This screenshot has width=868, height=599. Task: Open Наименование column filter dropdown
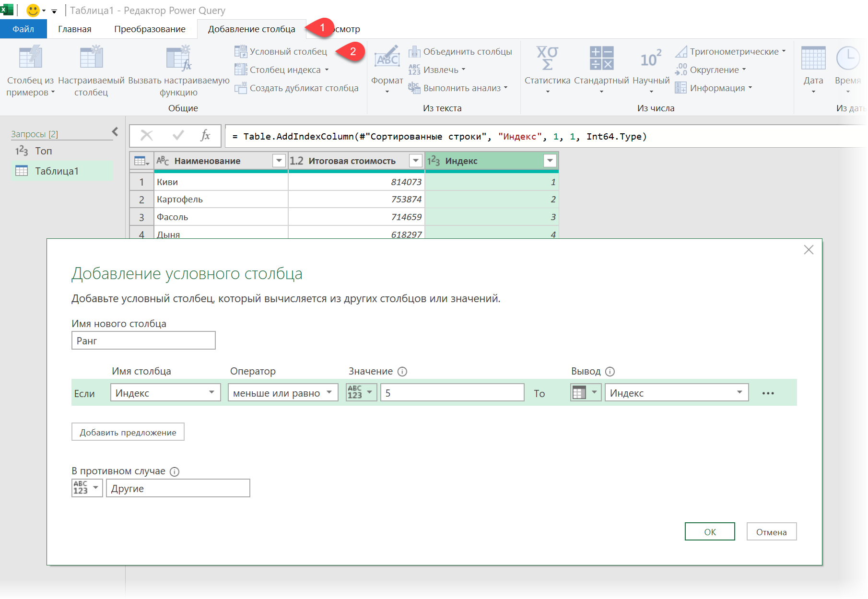[x=279, y=161]
